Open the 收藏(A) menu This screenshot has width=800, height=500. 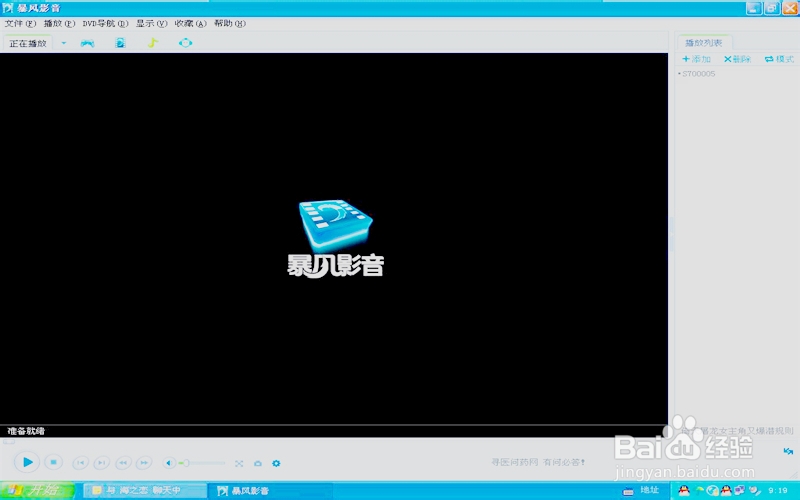click(x=190, y=23)
